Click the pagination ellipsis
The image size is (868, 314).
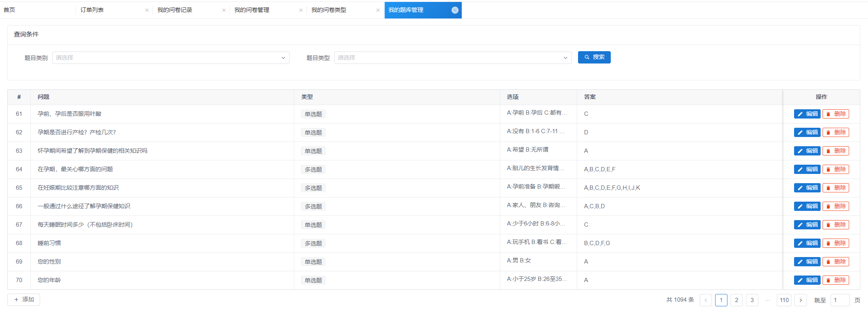767,300
